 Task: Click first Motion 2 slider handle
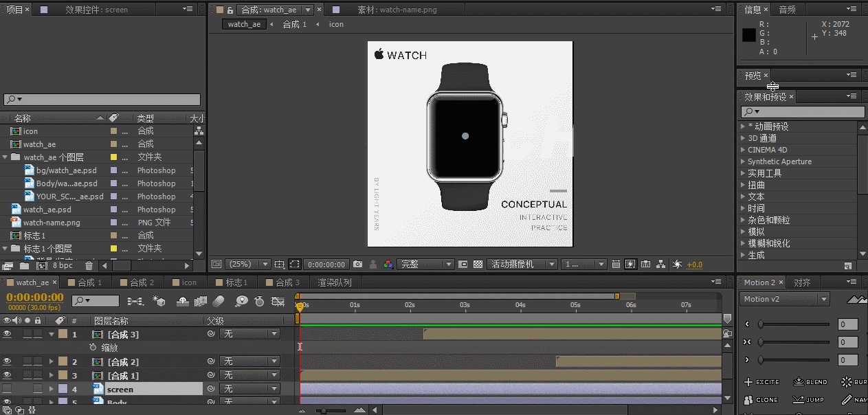click(x=761, y=324)
